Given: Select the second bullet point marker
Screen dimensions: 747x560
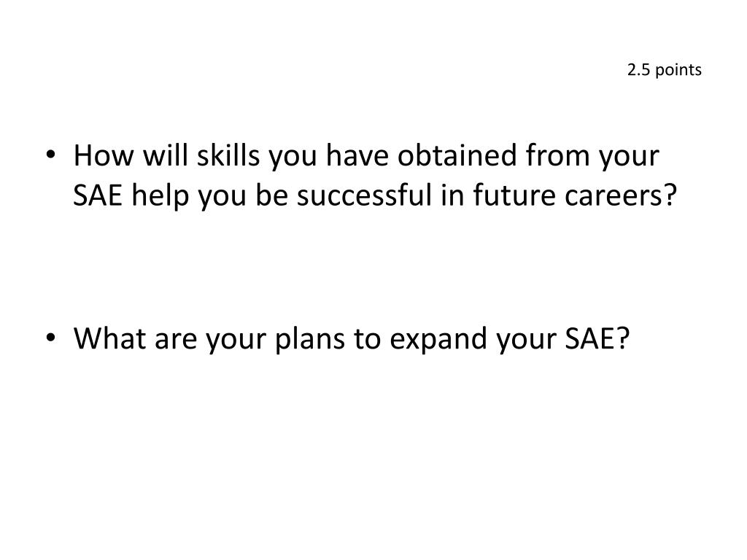Looking at the screenshot, I should coord(50,337).
